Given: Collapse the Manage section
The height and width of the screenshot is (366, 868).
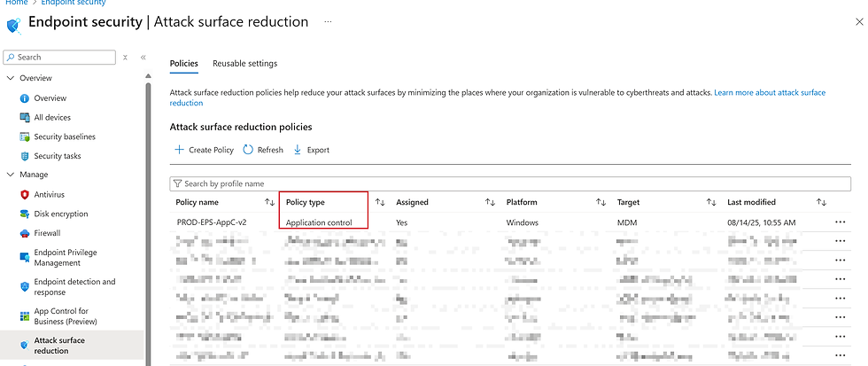Looking at the screenshot, I should click(10, 175).
